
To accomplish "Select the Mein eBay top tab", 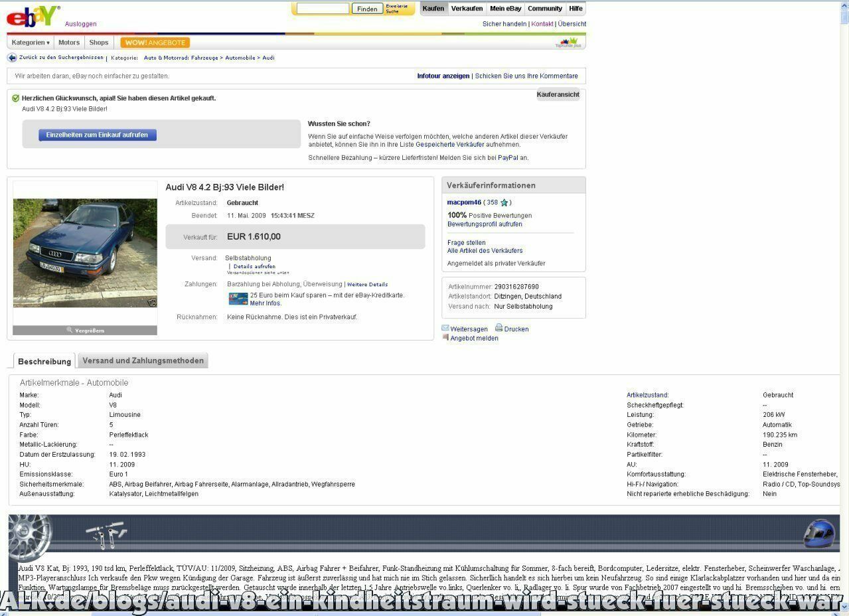I will 506,9.
